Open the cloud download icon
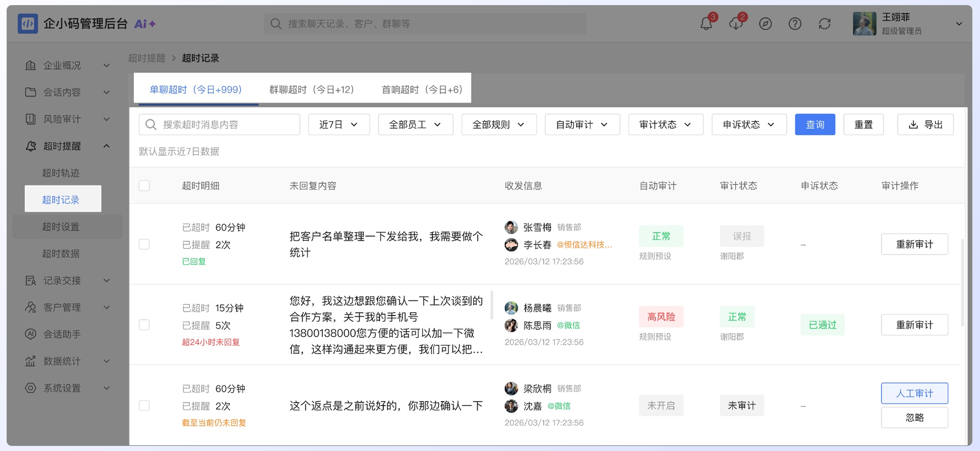Screen dimensions: 980x451 click(736, 24)
